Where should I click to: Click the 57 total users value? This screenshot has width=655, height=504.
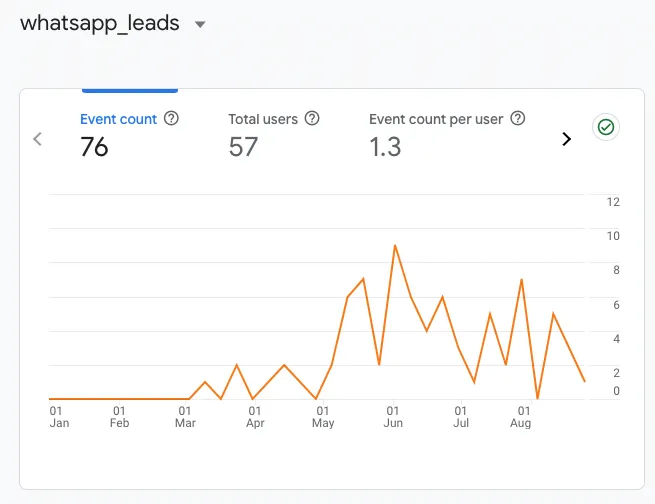243,147
